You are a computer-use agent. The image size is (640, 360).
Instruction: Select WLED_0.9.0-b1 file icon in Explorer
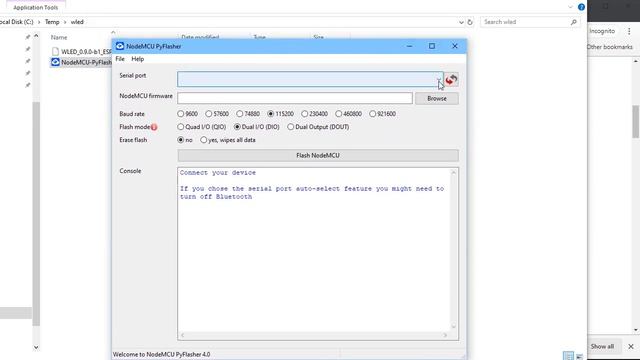(55, 51)
